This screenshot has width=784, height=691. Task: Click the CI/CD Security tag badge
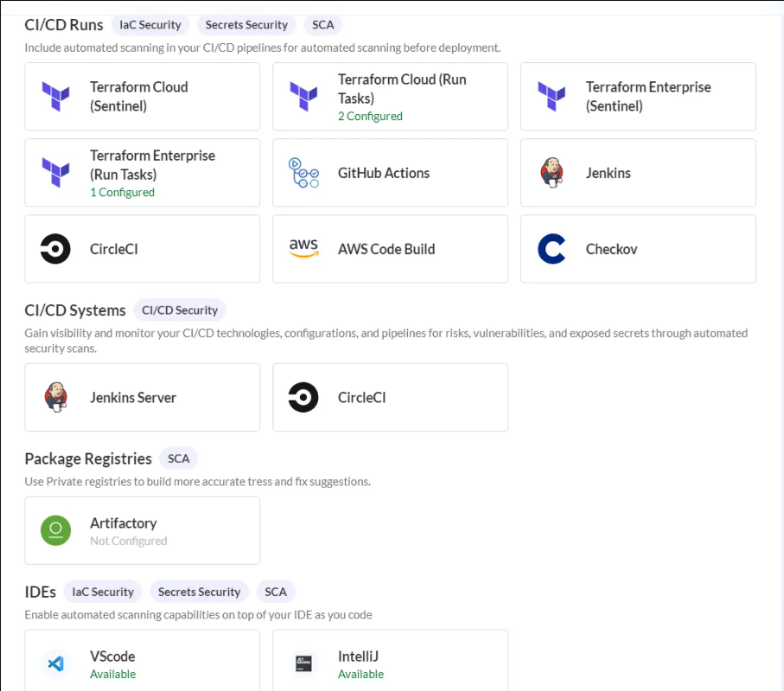(179, 310)
